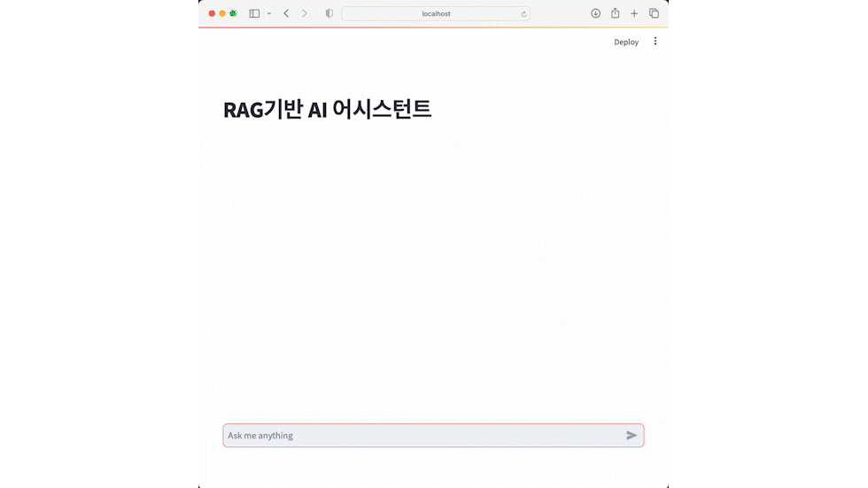Viewport: 868px width, 488px height.
Task: Expand the sidebar dropdown chevron
Action: click(269, 13)
